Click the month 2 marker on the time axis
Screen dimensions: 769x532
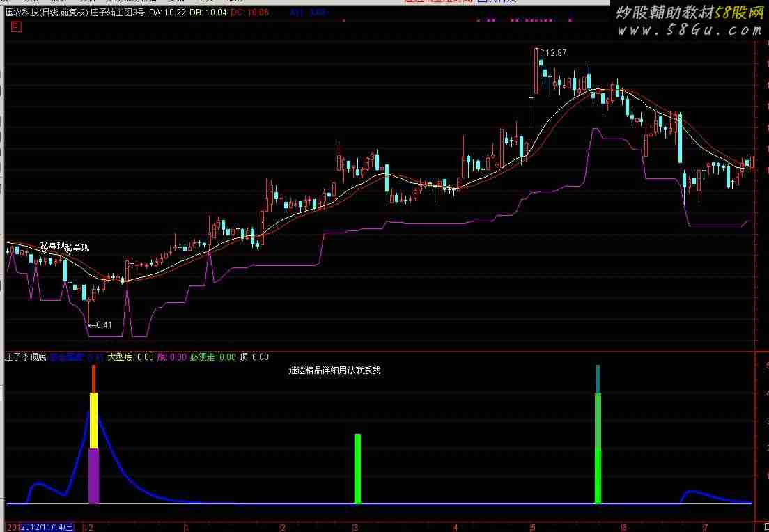[283, 527]
